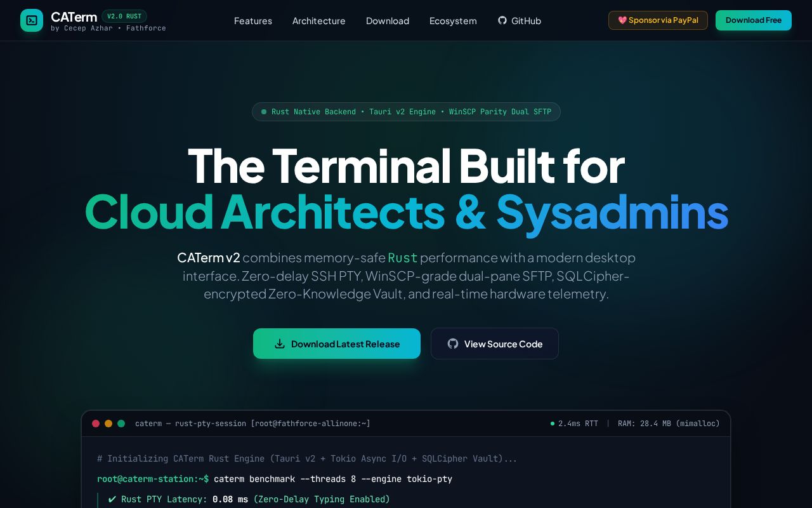Click the V2.0 RUST version badge
The width and height of the screenshot is (812, 508).
pyautogui.click(x=124, y=17)
